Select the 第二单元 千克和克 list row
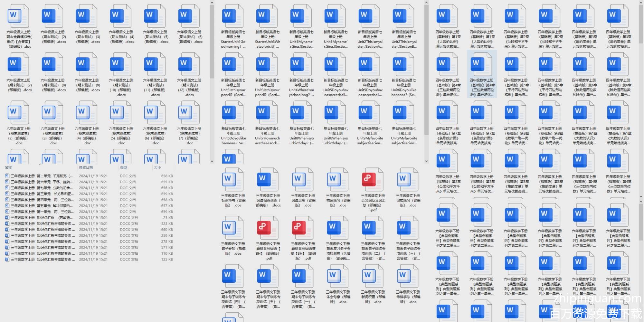This screenshot has width=644, height=322. 42,176
